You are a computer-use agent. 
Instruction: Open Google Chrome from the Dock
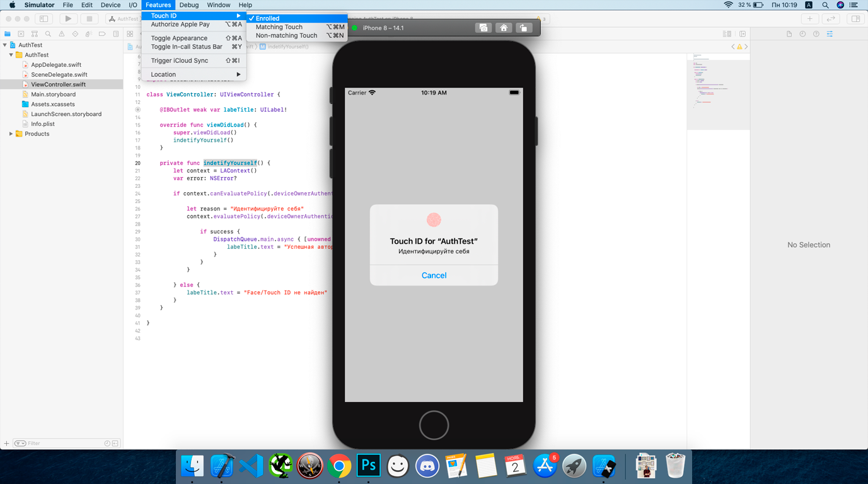pyautogui.click(x=339, y=466)
